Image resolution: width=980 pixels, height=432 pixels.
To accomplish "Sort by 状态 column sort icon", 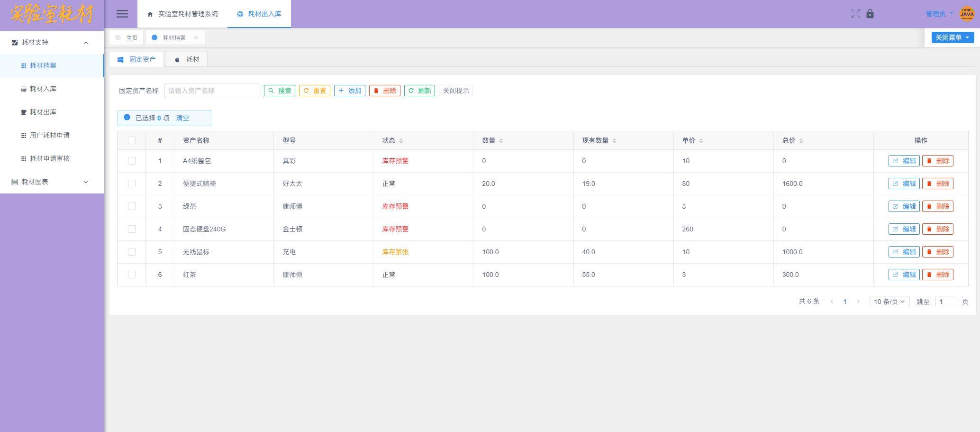I will [x=401, y=141].
